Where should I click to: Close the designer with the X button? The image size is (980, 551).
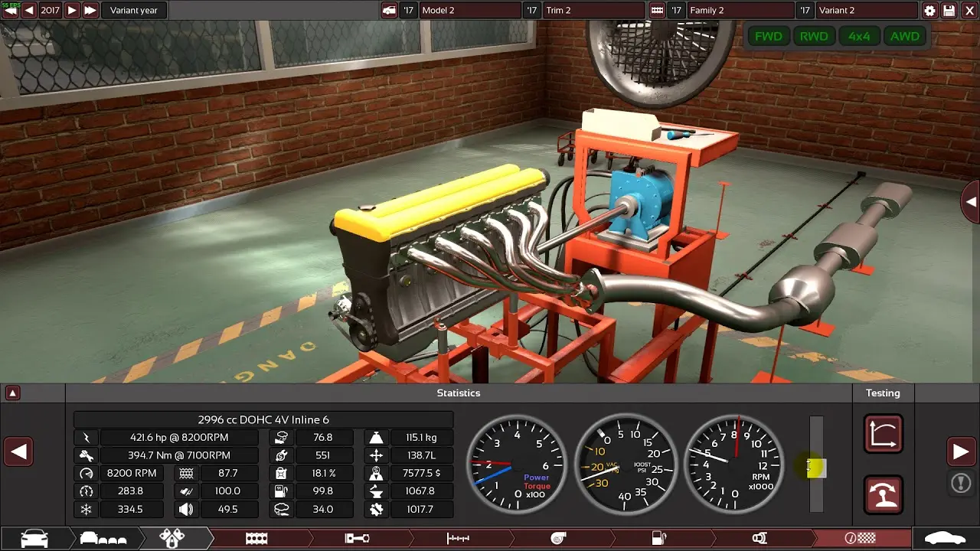tap(969, 10)
